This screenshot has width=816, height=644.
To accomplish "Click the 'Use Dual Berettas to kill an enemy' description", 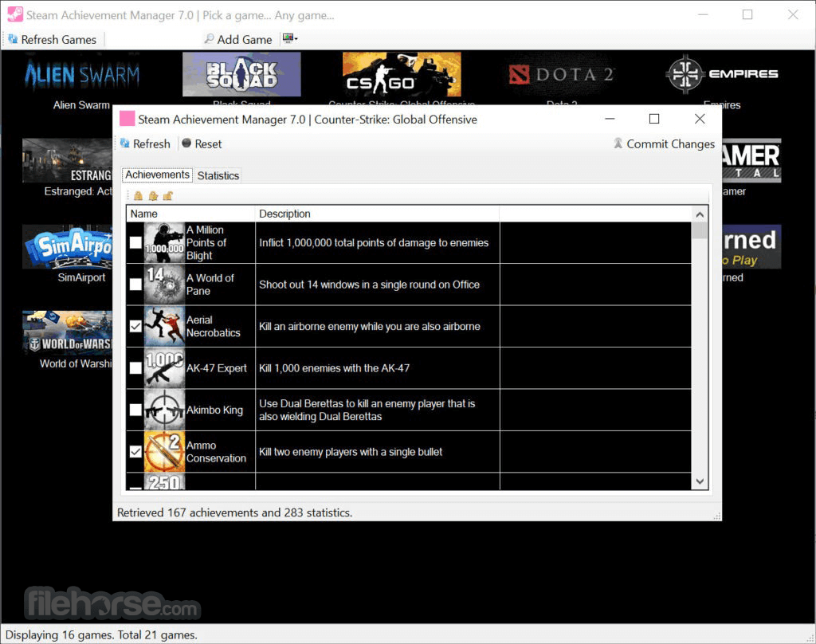I will [367, 410].
